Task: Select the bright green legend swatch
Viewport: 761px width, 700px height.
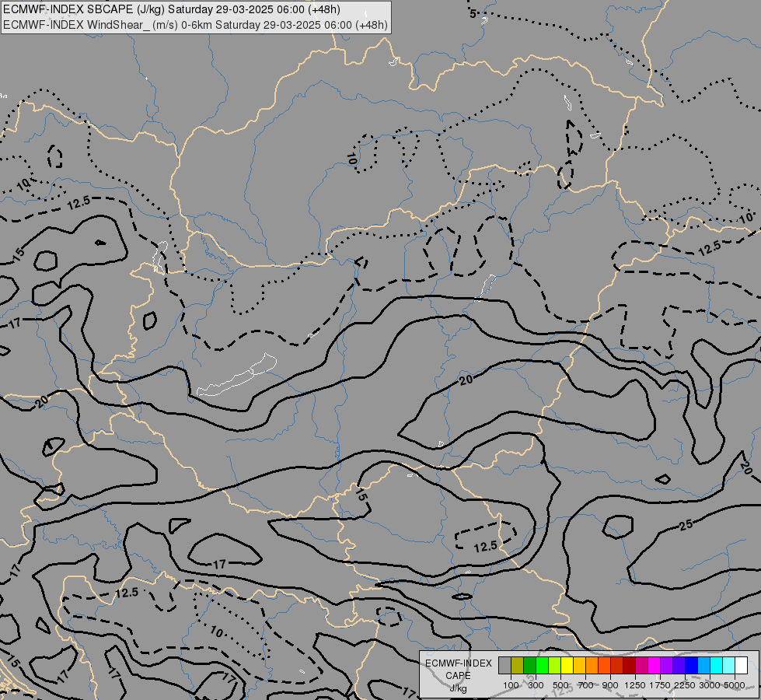Action: pos(542,666)
